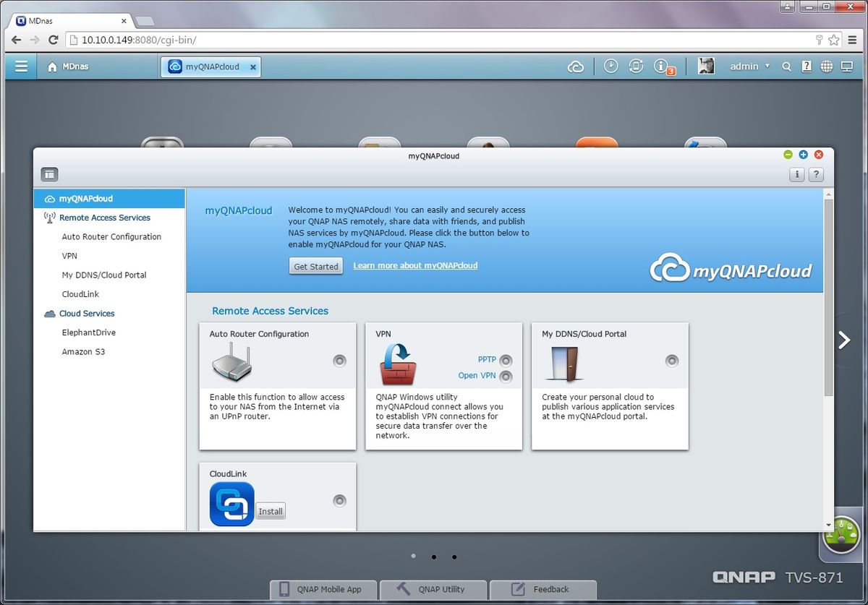
Task: Open the resource monitor dashboard gauge
Action: 841,536
